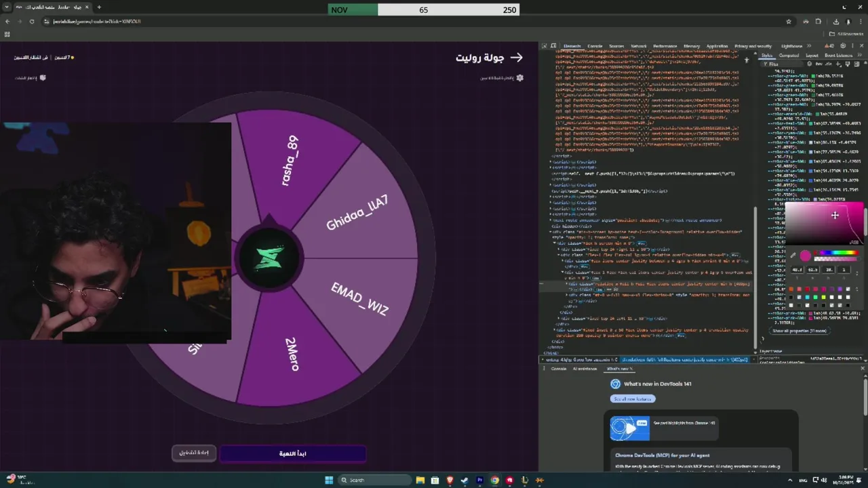868x488 pixels.
Task: Open the Event Listeners tab
Action: click(838, 56)
